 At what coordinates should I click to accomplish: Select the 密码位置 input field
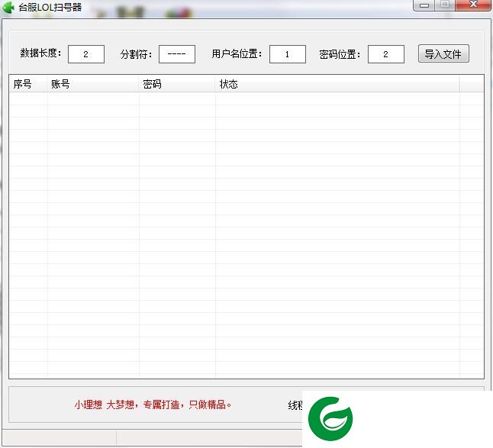pyautogui.click(x=386, y=54)
